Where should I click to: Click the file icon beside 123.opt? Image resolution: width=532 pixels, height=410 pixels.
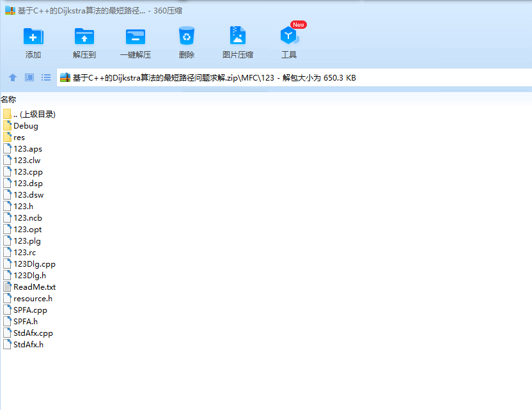(x=7, y=229)
